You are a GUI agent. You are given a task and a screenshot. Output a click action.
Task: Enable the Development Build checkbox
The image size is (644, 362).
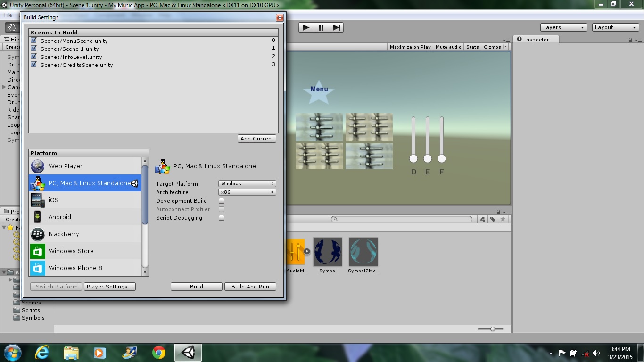[222, 201]
